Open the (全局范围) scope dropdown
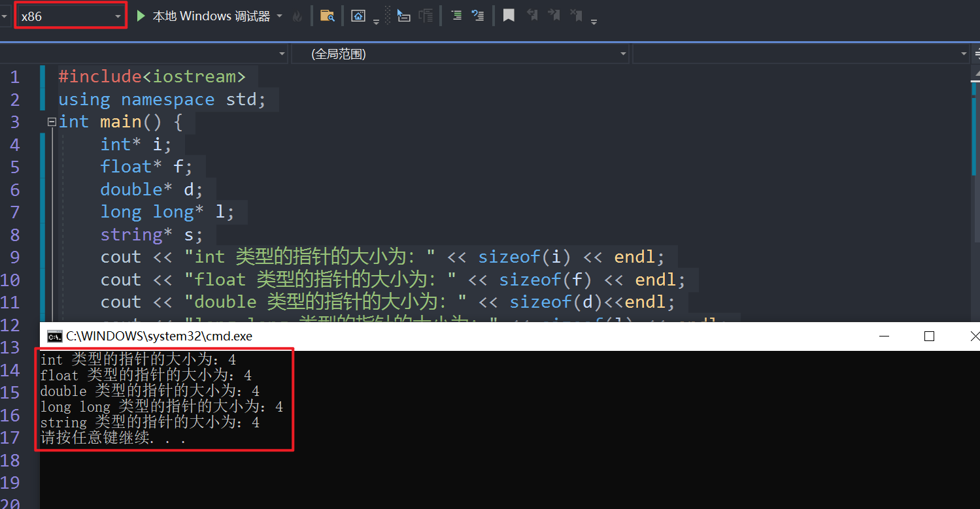Viewport: 980px width, 509px height. point(460,54)
